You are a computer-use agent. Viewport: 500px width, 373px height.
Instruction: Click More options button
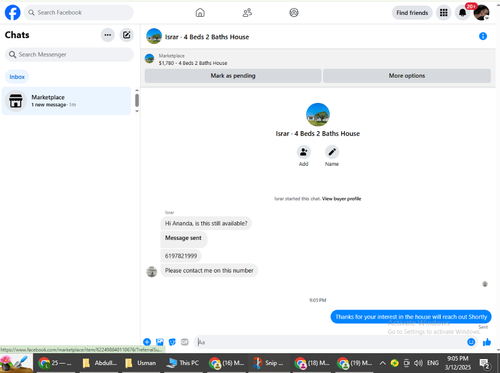(407, 76)
